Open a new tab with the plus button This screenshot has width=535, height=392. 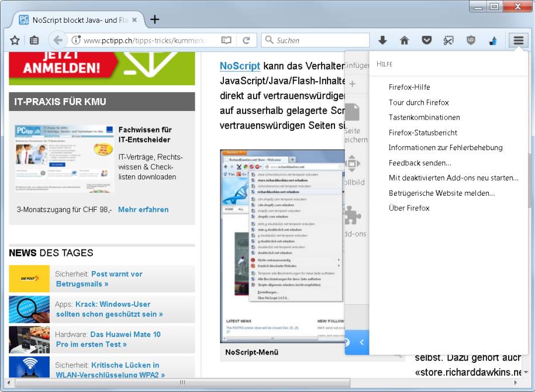coord(154,19)
